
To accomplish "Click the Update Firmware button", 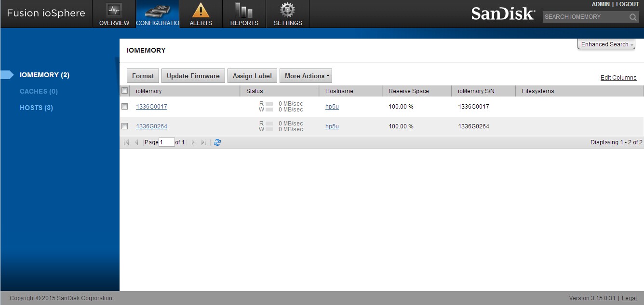I will 193,76.
